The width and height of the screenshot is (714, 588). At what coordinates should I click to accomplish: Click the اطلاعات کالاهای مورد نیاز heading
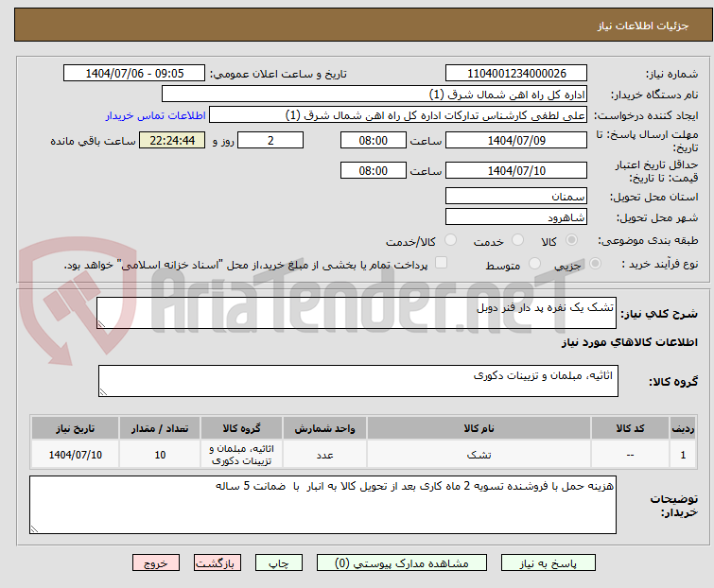coord(629,342)
